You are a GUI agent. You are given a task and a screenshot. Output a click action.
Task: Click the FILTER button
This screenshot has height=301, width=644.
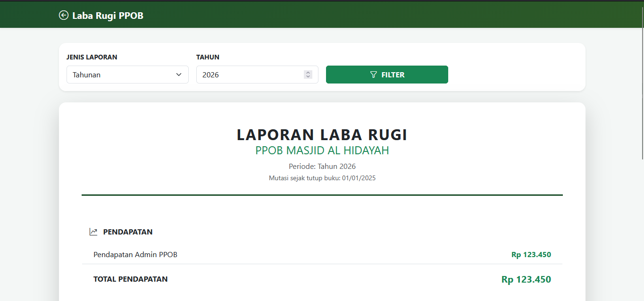[387, 75]
